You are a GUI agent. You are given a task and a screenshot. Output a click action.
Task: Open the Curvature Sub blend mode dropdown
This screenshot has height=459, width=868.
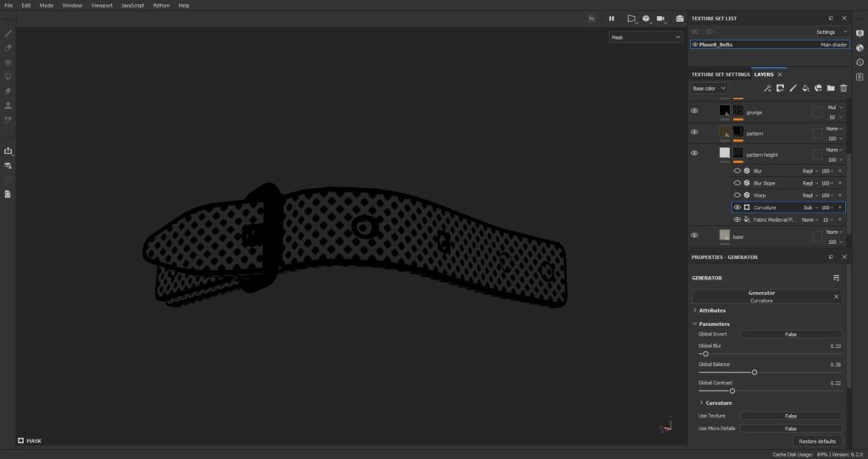coord(810,207)
